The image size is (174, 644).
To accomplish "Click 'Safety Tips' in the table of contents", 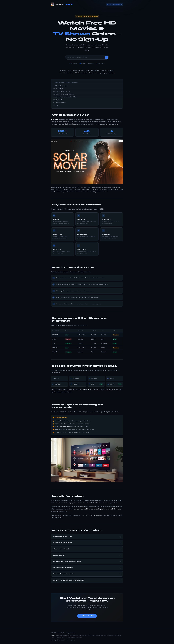I will pos(59,100).
